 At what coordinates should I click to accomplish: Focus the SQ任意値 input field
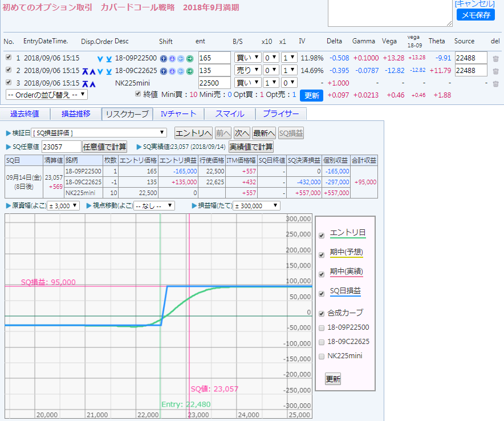coord(61,147)
